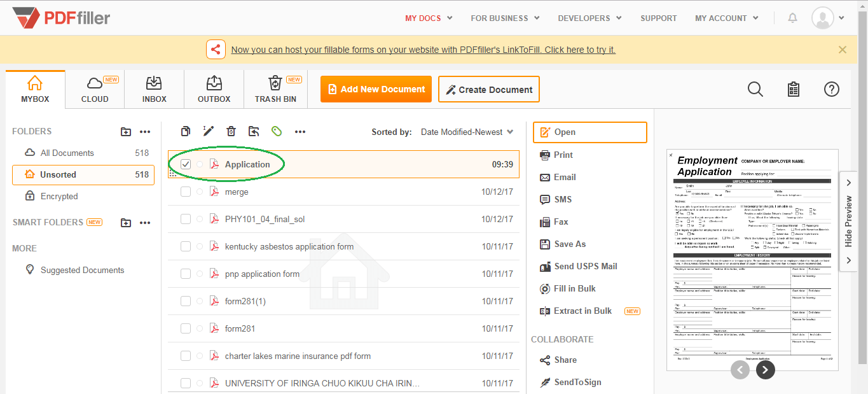Expand the DEVELOPERS dropdown

tap(589, 18)
